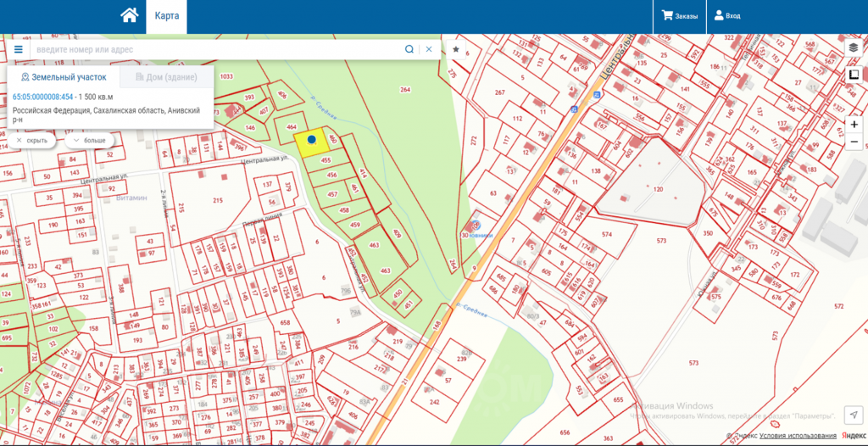Select parcel 455 on the map
The image size is (868, 446).
(x=326, y=160)
